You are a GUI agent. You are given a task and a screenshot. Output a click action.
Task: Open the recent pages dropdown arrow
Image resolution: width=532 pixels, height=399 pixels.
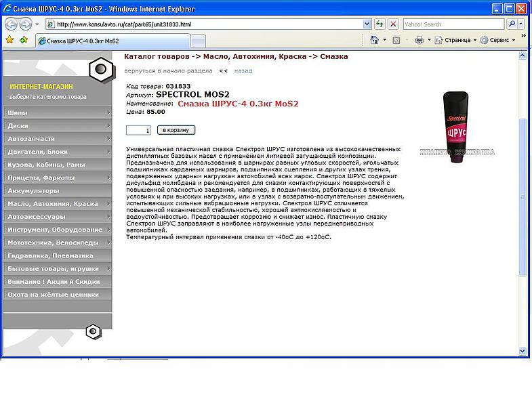coord(37,24)
